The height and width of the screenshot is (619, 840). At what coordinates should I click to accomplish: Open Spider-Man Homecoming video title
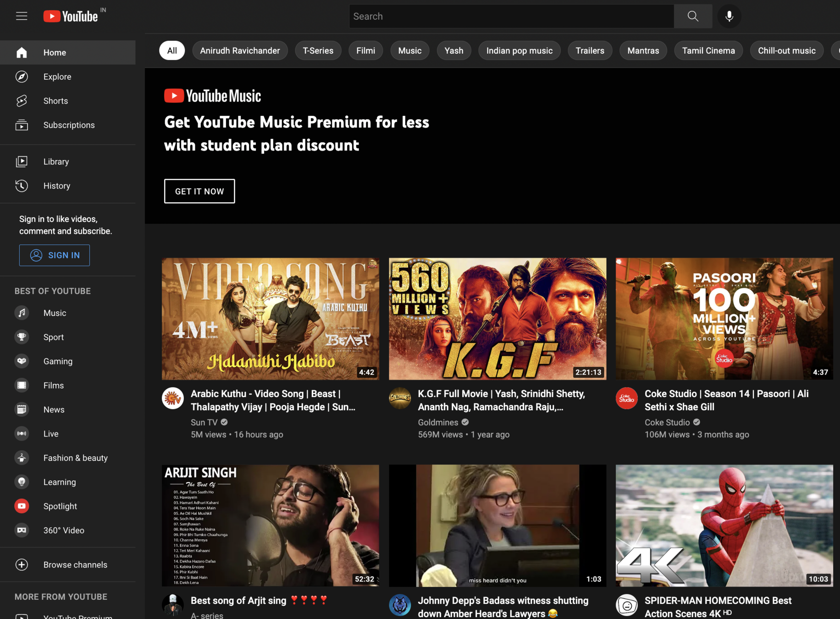coord(718,607)
